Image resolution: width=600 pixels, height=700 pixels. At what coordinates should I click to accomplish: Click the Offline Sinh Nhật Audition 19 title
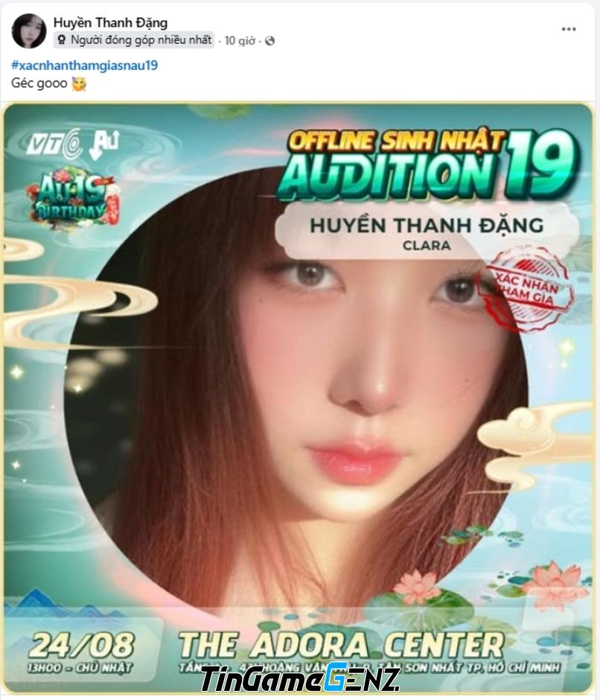pyautogui.click(x=427, y=165)
